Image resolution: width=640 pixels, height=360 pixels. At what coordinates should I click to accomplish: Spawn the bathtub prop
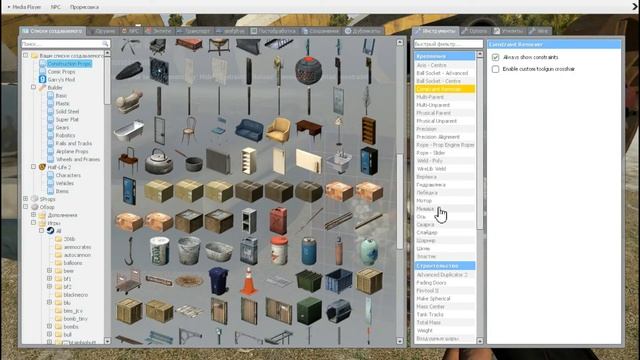pyautogui.click(x=129, y=131)
